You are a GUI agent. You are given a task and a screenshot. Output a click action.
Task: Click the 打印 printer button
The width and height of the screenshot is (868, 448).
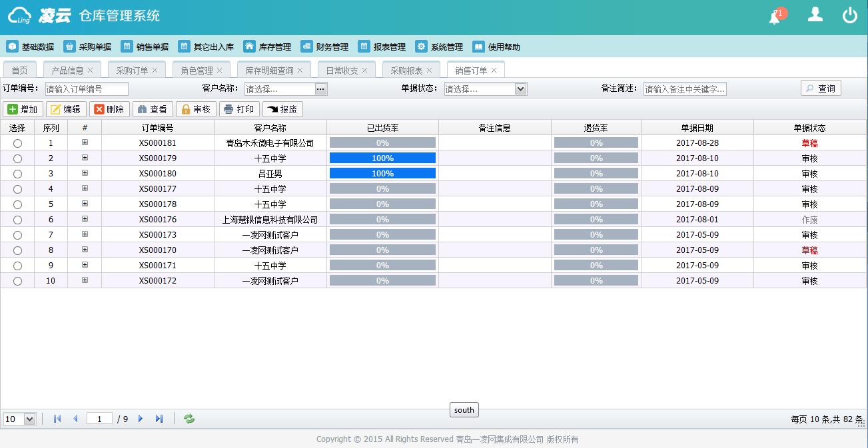click(238, 109)
